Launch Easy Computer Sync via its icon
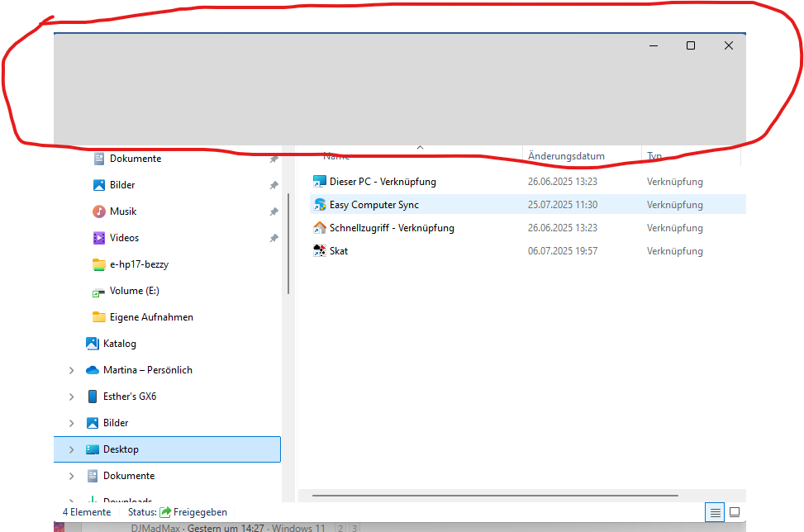 pyautogui.click(x=320, y=204)
